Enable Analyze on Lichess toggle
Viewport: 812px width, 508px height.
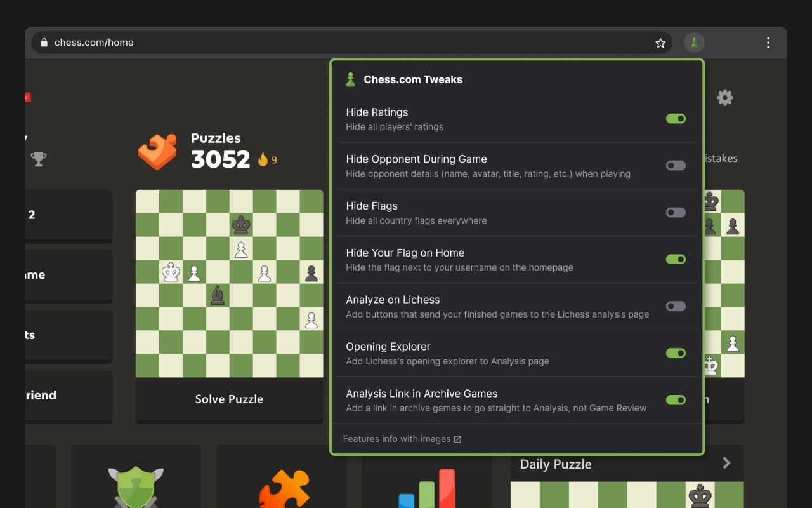click(x=676, y=307)
